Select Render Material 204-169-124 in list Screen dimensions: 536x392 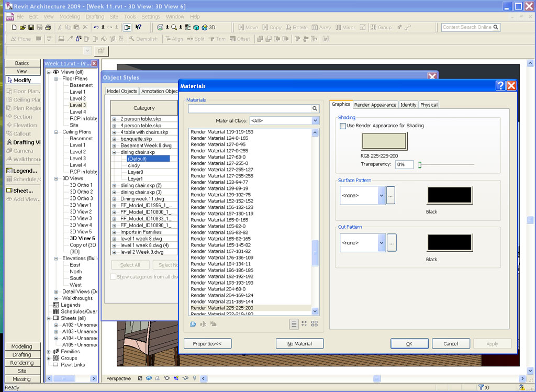[x=222, y=295]
